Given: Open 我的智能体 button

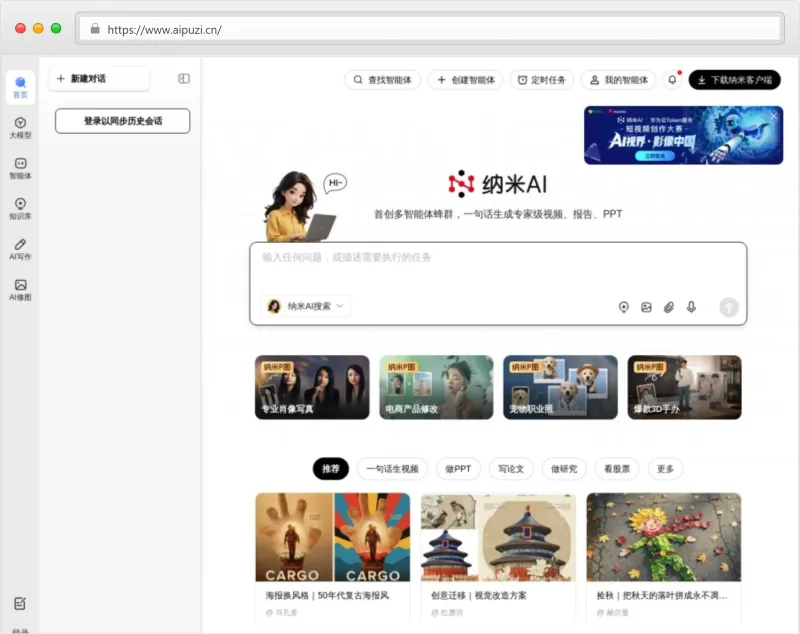Looking at the screenshot, I should pyautogui.click(x=618, y=80).
